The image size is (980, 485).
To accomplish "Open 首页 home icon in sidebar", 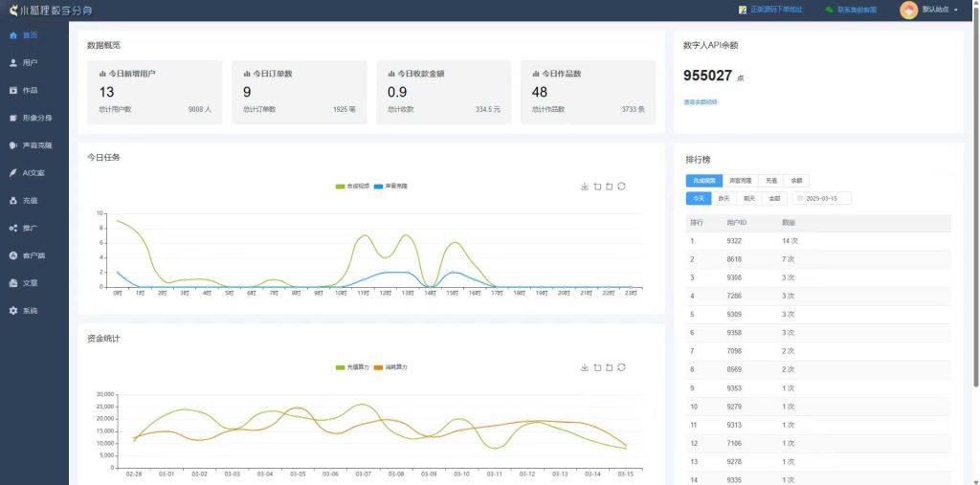I will [13, 35].
